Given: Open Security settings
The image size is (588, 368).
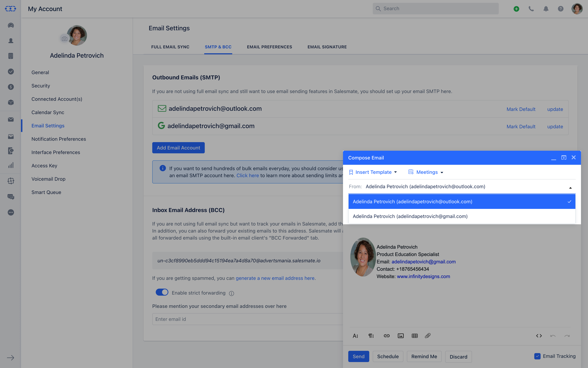Looking at the screenshot, I should click(41, 86).
